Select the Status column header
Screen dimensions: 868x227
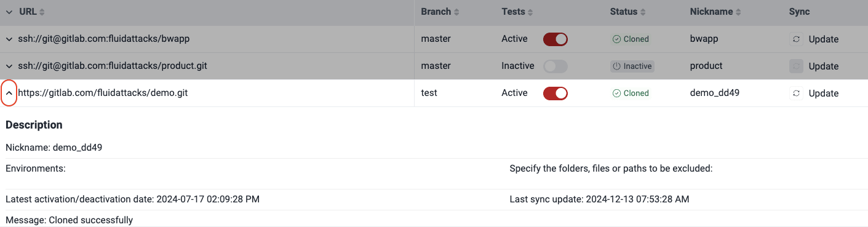pyautogui.click(x=624, y=12)
